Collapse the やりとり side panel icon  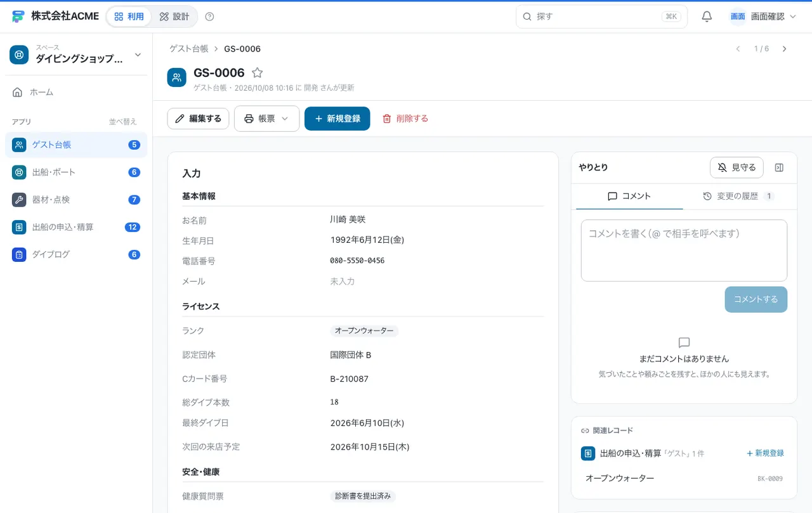tap(780, 167)
